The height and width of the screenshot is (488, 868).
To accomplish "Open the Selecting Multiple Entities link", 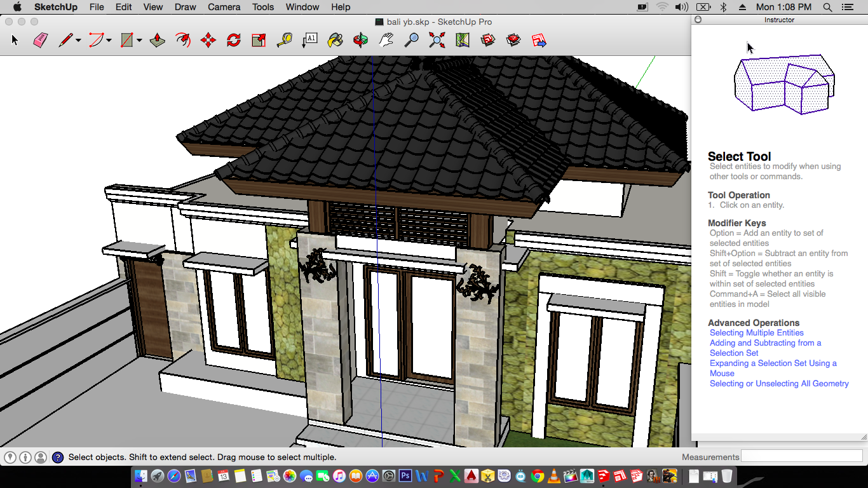I will click(x=756, y=333).
